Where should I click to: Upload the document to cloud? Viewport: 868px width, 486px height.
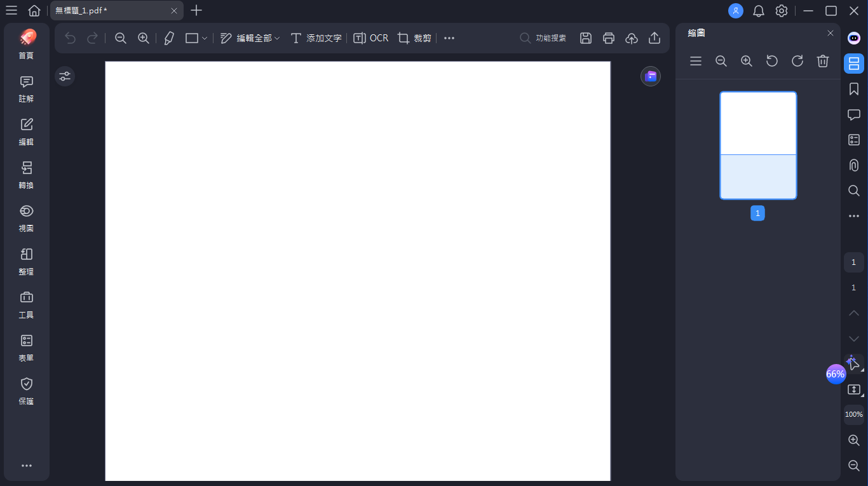pos(632,38)
